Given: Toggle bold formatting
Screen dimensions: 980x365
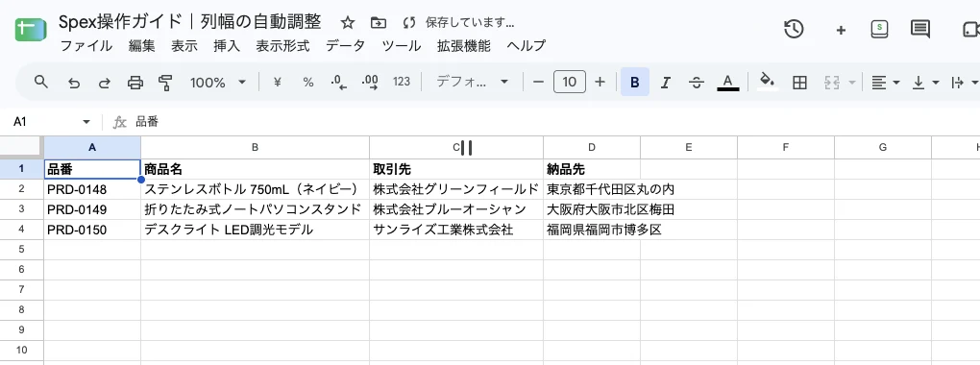Looking at the screenshot, I should click(x=634, y=82).
